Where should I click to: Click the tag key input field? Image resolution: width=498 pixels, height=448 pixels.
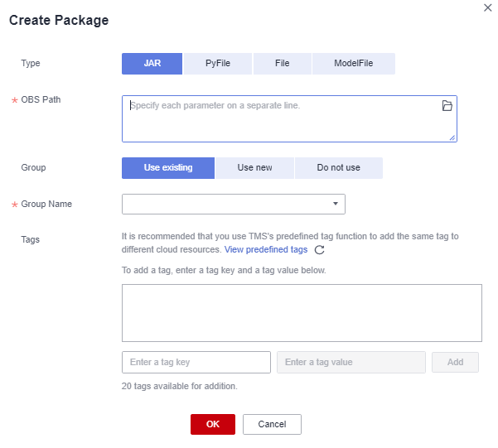pos(196,363)
